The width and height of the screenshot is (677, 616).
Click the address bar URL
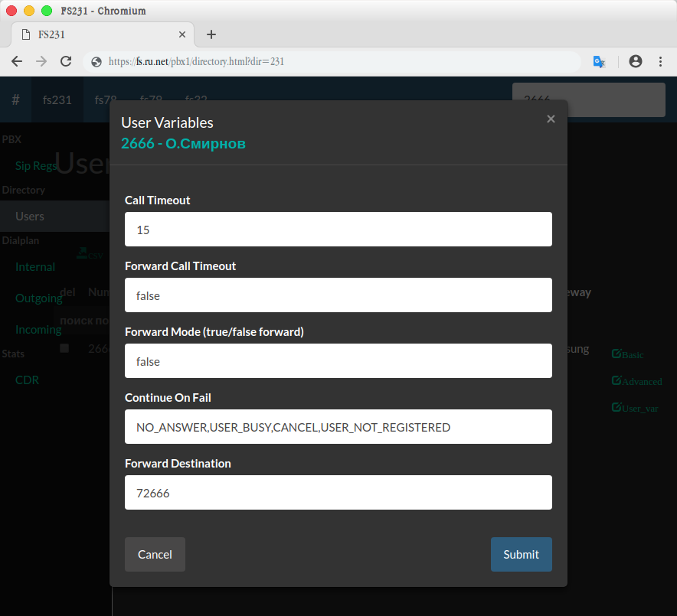(197, 62)
